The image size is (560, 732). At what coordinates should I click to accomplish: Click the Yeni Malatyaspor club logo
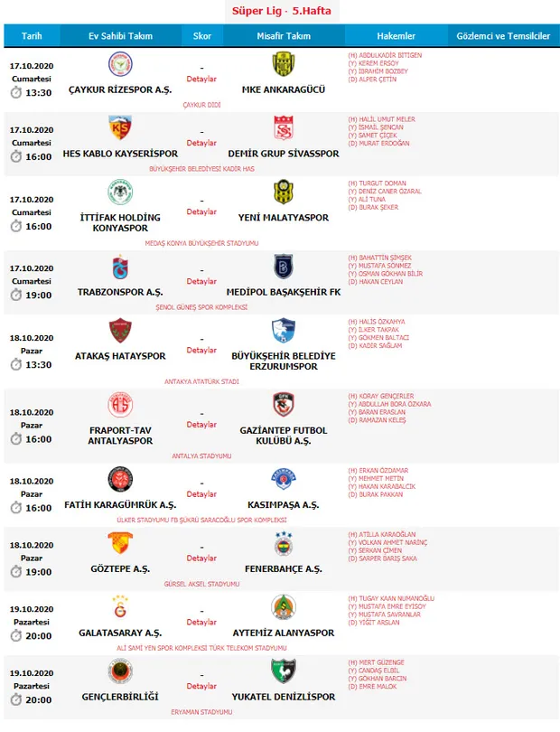(x=283, y=192)
